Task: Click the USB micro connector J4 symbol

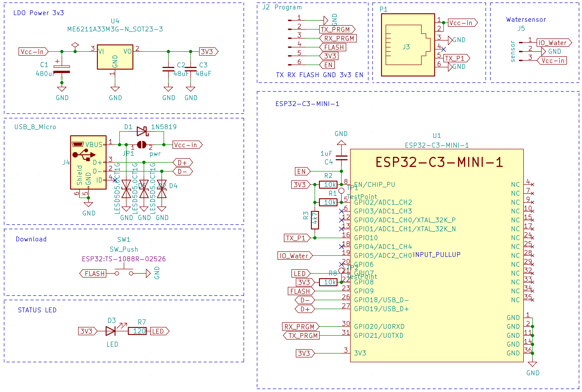Action: pos(88,162)
